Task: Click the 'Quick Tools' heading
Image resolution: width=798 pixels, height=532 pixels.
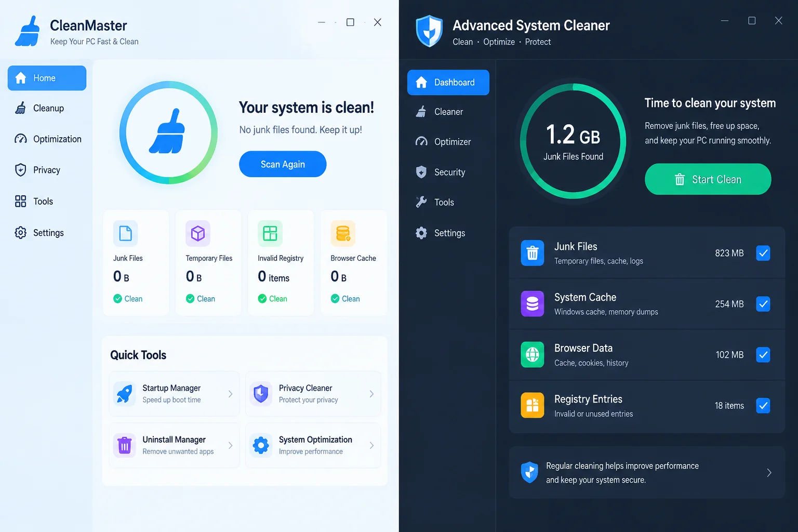Action: click(x=138, y=355)
